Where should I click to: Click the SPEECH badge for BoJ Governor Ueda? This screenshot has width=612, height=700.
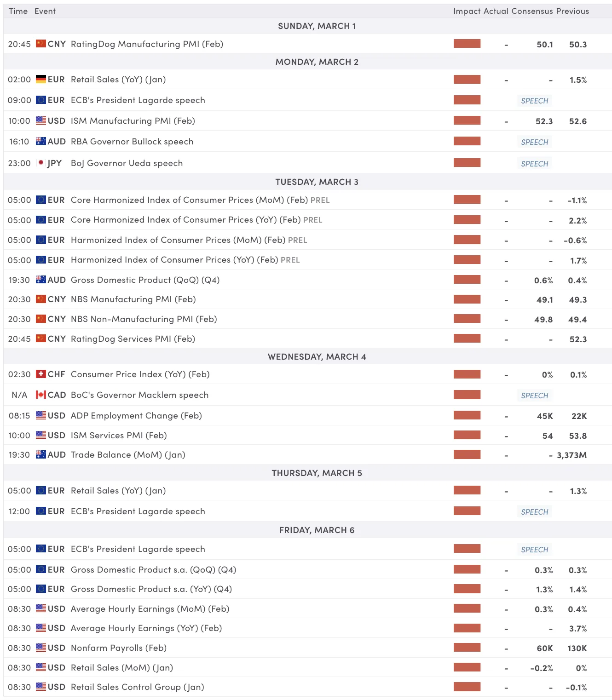(534, 164)
